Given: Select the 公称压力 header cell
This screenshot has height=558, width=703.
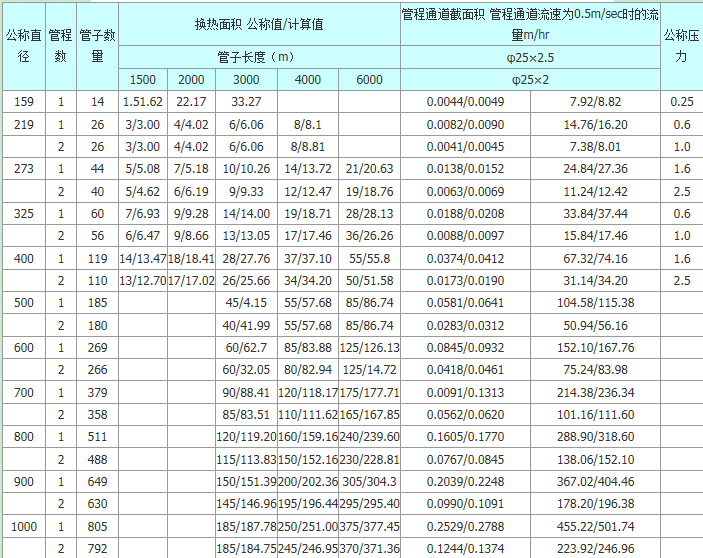Looking at the screenshot, I should [x=681, y=46].
